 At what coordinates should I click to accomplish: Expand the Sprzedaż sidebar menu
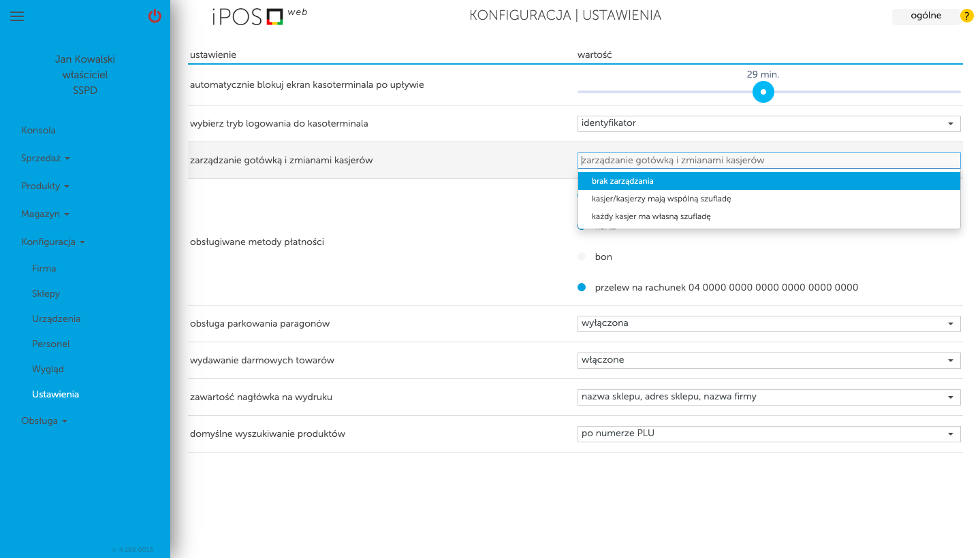click(x=46, y=158)
